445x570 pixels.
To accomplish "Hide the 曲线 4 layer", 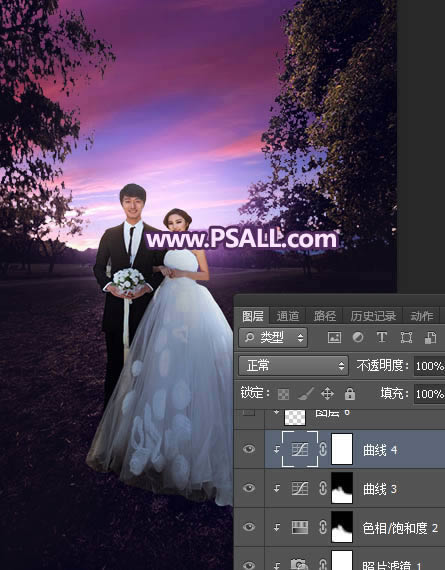I will [249, 449].
